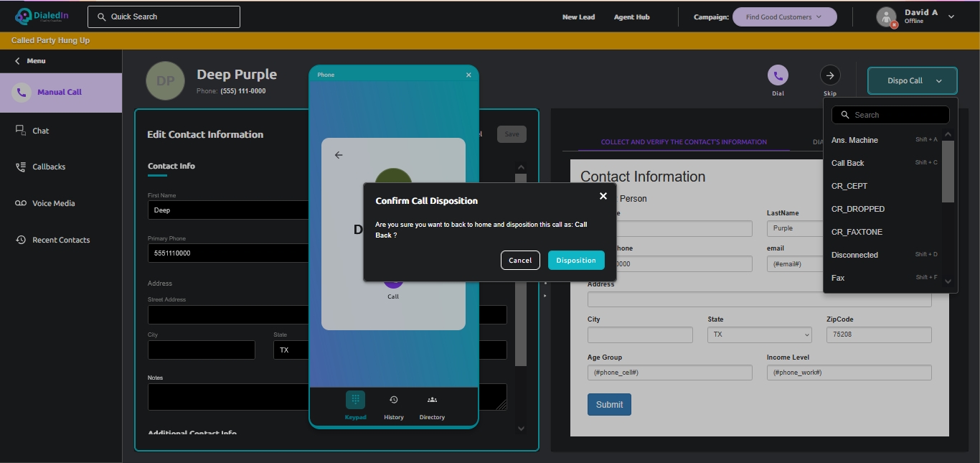
Task: Switch to Collect and Verify Contact's Information tab
Action: [x=683, y=142]
